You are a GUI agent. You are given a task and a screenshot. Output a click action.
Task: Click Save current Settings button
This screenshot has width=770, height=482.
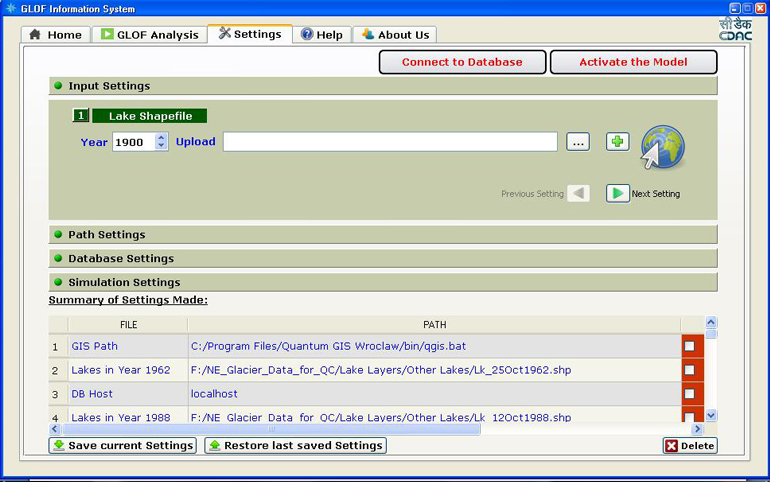tap(123, 445)
